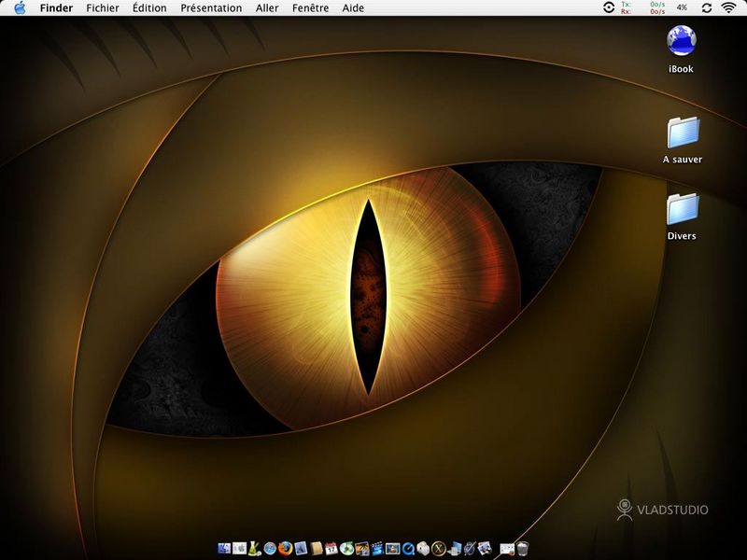The width and height of the screenshot is (747, 560).
Task: Launch QuickTime Player from the Dock
Action: (408, 549)
